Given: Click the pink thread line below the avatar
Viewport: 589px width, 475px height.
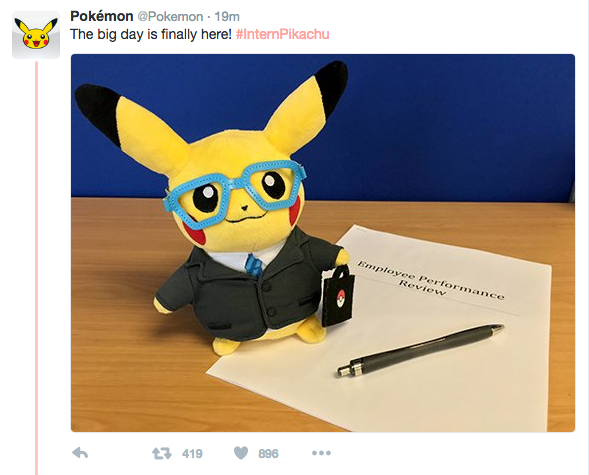Looking at the screenshot, I should 36,267.
